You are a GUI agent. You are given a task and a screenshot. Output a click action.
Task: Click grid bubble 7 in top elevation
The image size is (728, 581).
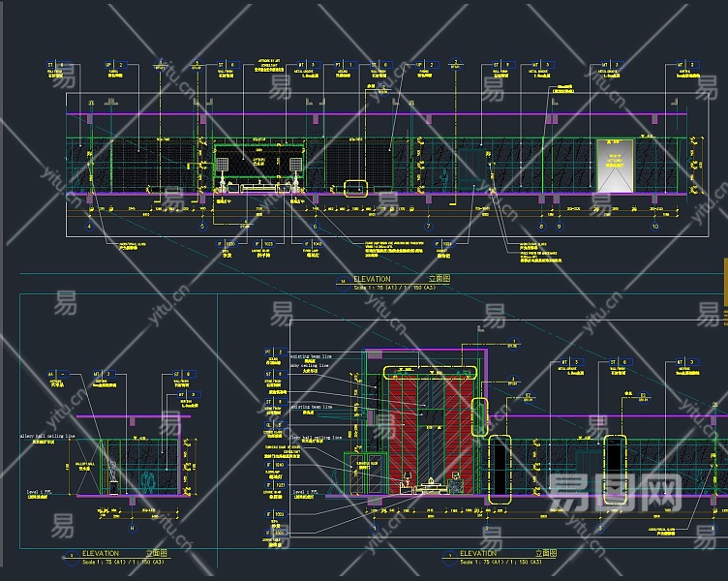point(428,227)
